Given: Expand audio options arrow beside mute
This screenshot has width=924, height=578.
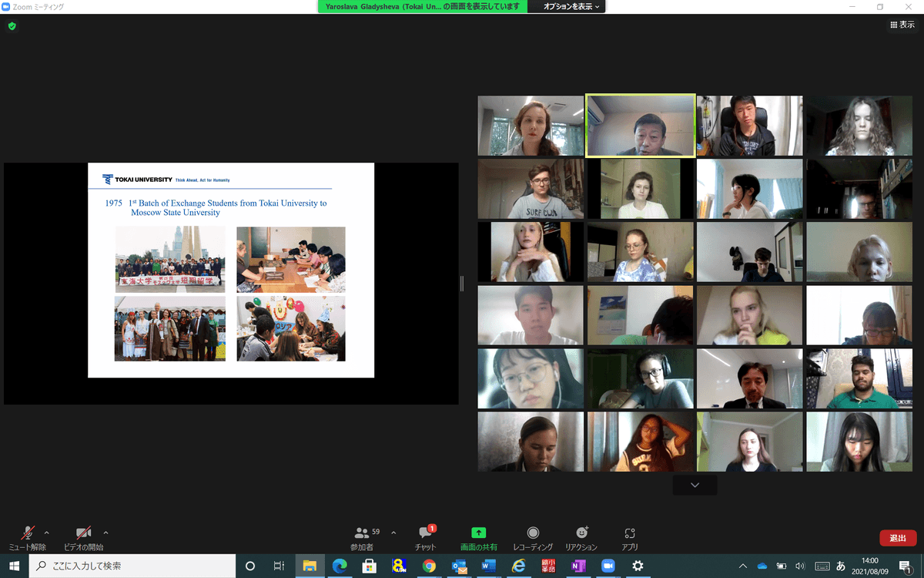Looking at the screenshot, I should (47, 533).
